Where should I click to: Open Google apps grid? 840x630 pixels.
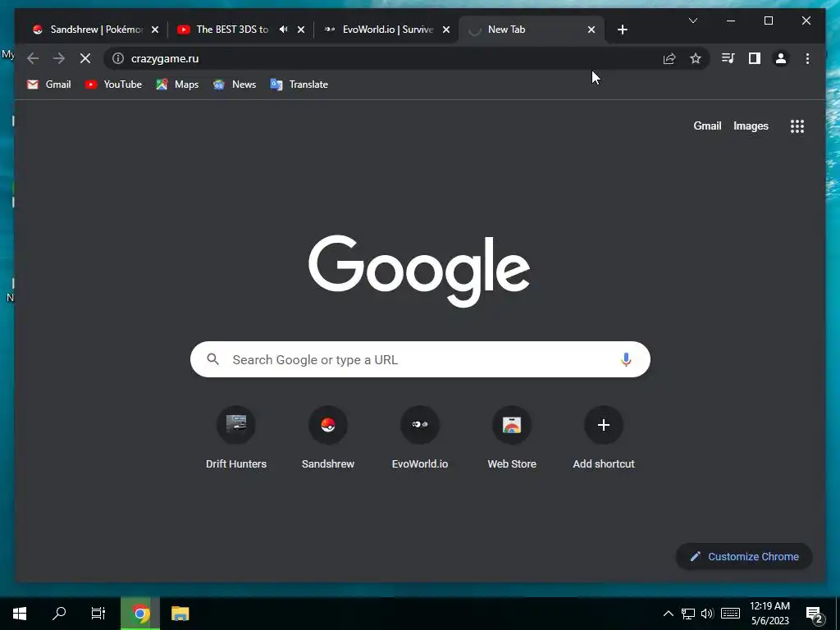[x=797, y=126]
